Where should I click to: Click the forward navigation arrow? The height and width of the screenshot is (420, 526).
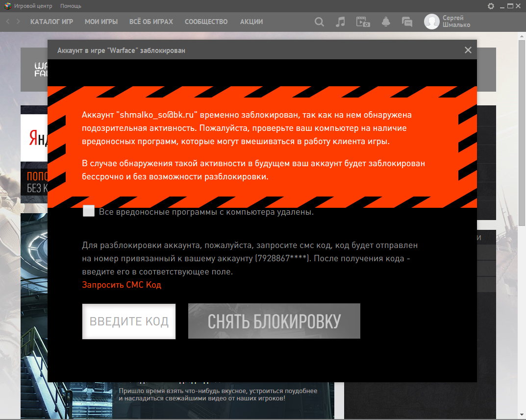point(18,22)
